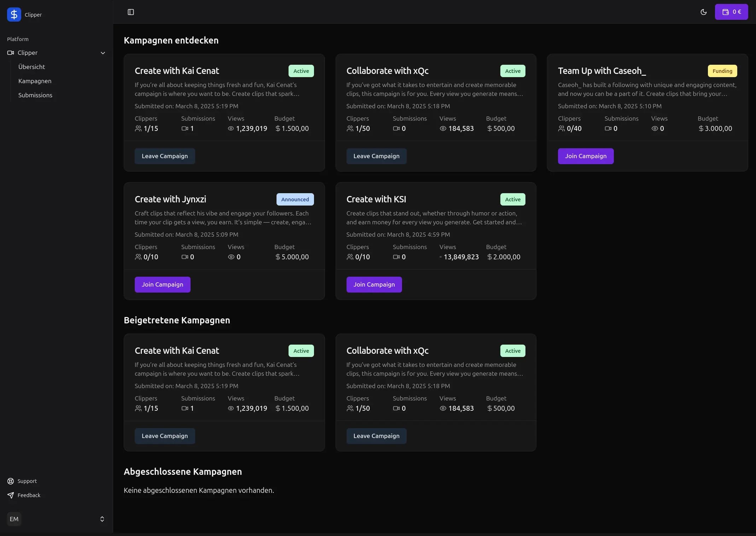Toggle the sidebar panel icon
The height and width of the screenshot is (536, 756).
[x=131, y=12]
